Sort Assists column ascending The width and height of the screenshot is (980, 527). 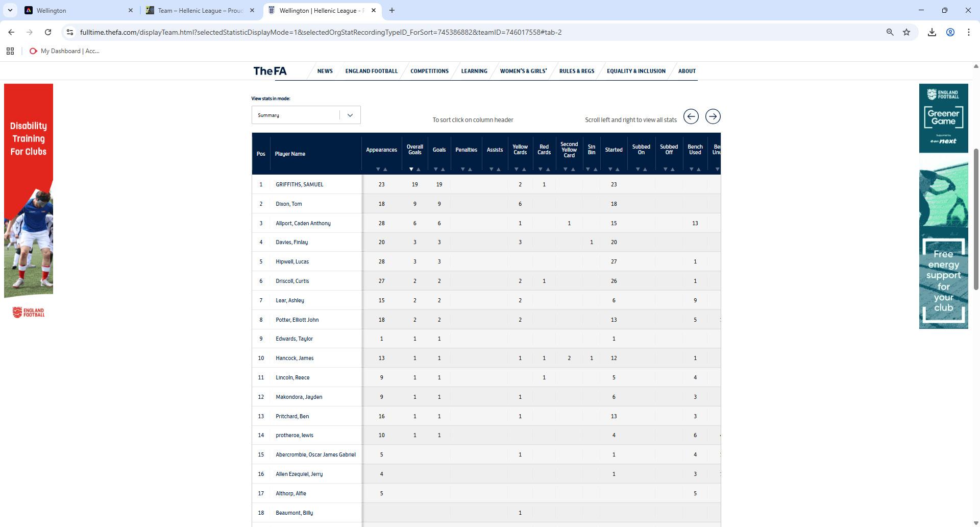point(499,169)
